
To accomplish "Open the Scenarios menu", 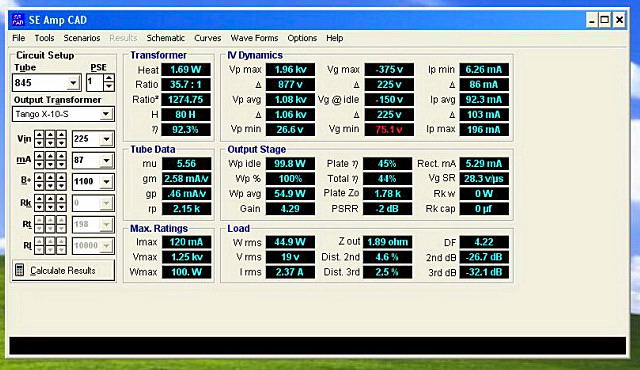I will pyautogui.click(x=82, y=38).
